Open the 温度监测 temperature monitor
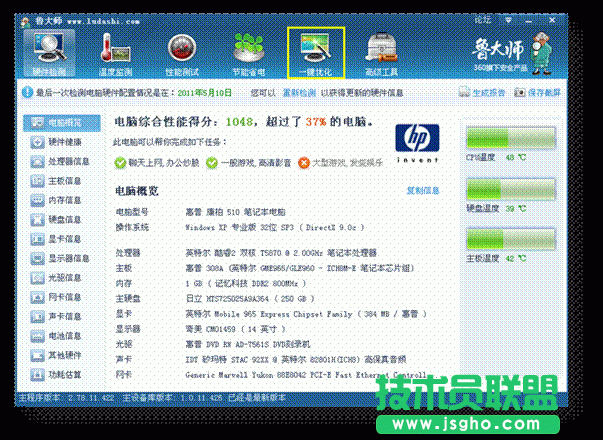Viewport: 603px width, 440px height. pos(115,54)
